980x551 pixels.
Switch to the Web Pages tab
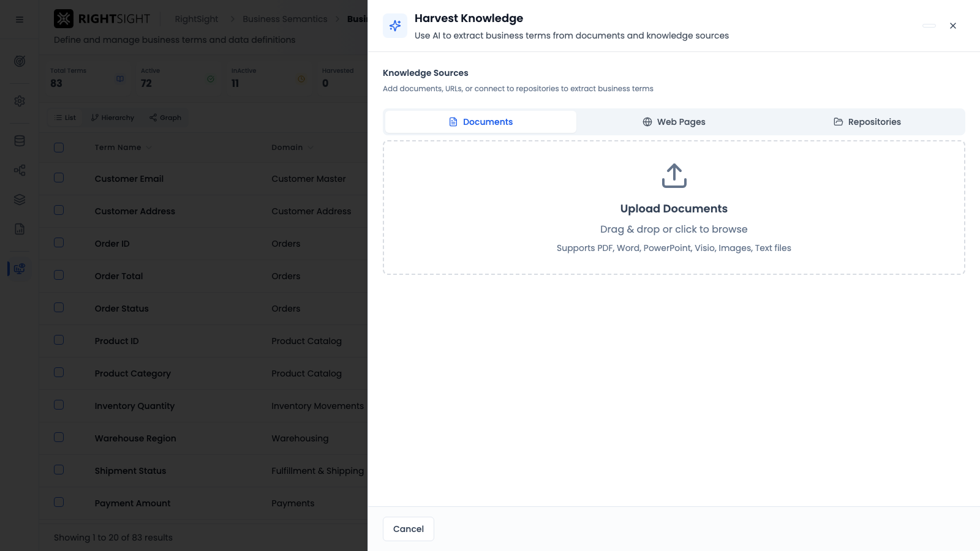click(x=674, y=122)
